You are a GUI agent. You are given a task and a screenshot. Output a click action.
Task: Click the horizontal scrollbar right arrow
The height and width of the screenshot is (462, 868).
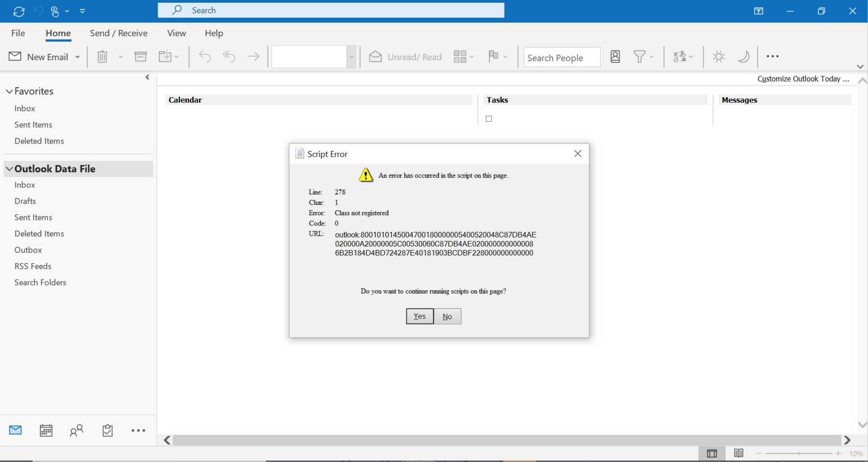tap(847, 440)
